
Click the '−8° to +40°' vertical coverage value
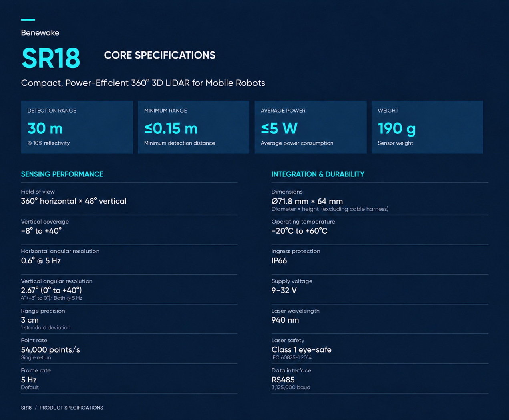41,231
